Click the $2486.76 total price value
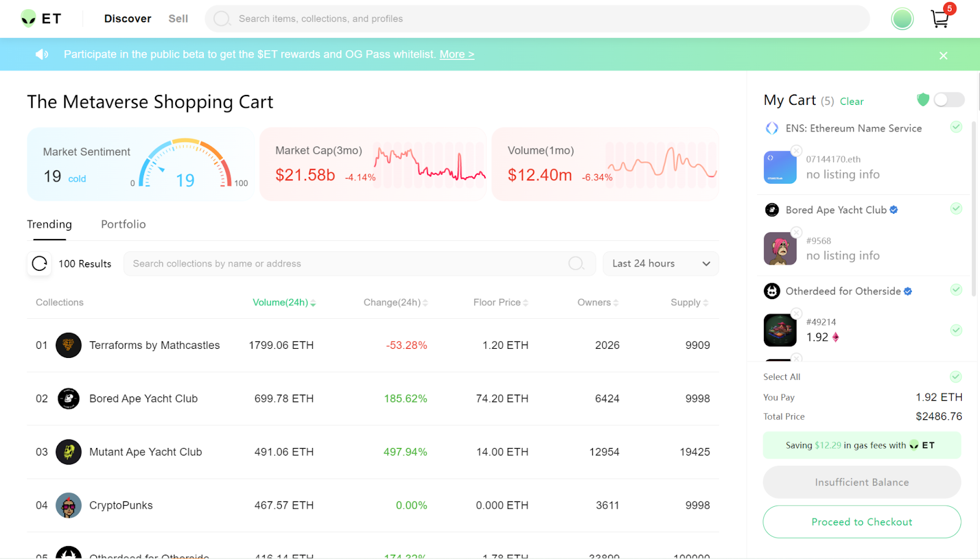 pyautogui.click(x=939, y=417)
